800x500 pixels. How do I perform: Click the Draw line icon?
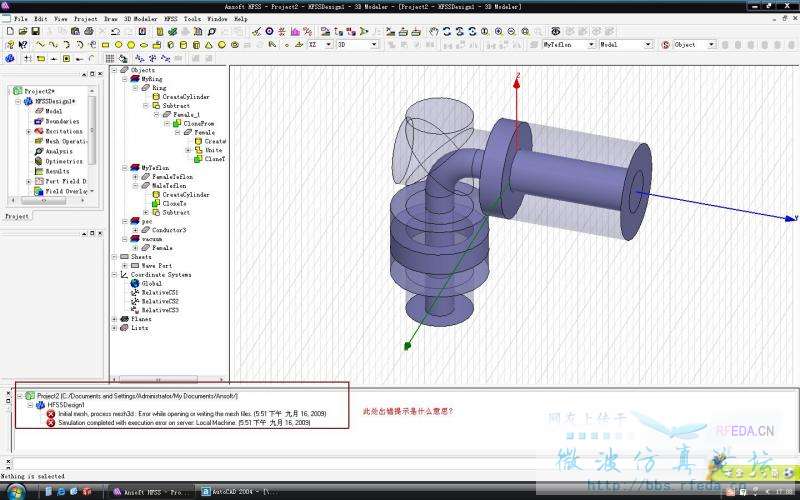pyautogui.click(x=40, y=45)
